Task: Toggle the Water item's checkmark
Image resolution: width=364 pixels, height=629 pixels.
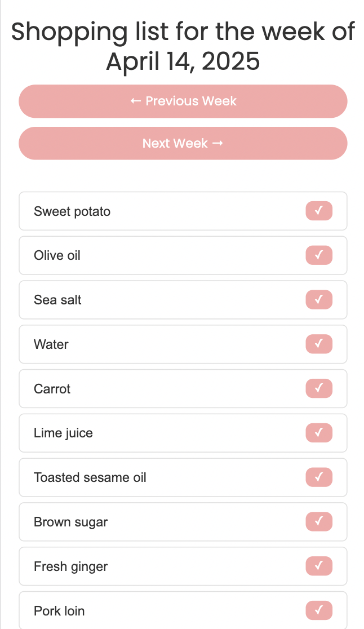Action: 319,344
